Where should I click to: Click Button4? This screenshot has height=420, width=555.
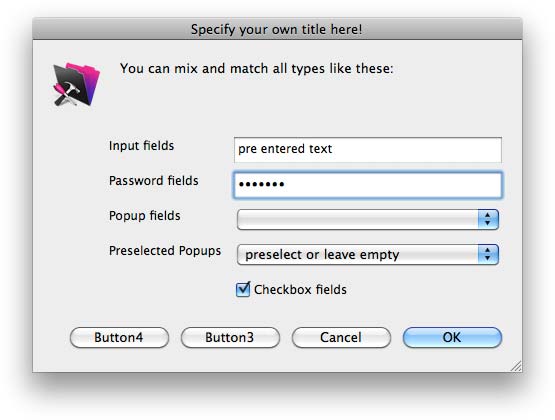pos(119,337)
